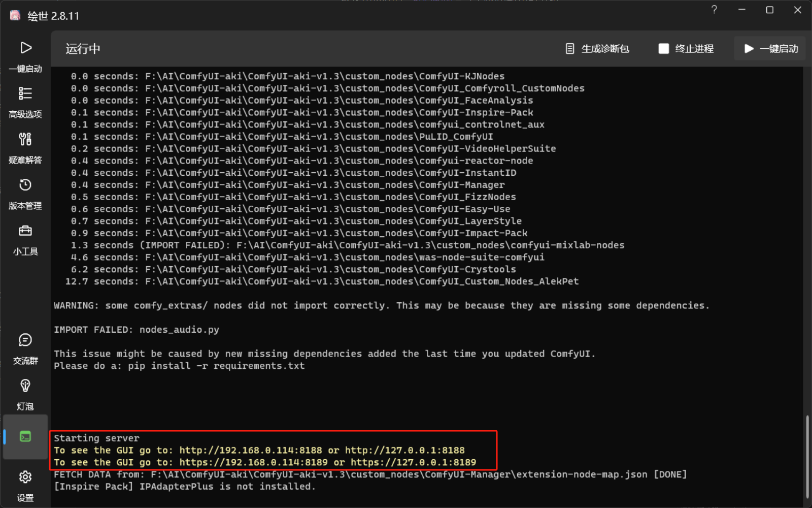Select the green console terminal icon
The height and width of the screenshot is (508, 812).
point(25,436)
